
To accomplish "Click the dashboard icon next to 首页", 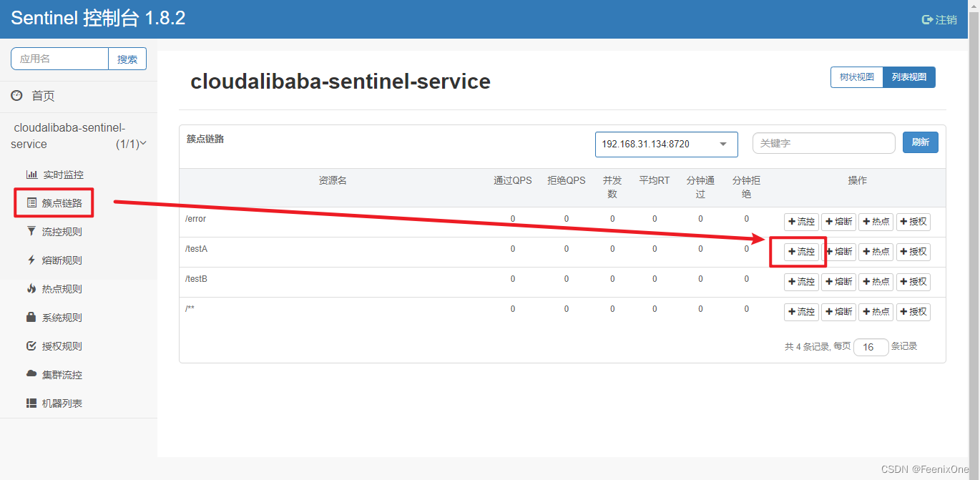I will 17,96.
